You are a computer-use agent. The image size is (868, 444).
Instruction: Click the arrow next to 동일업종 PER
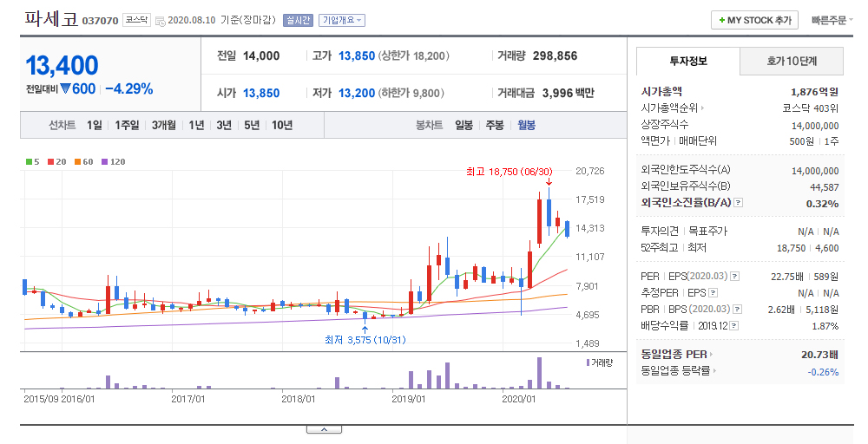712,355
